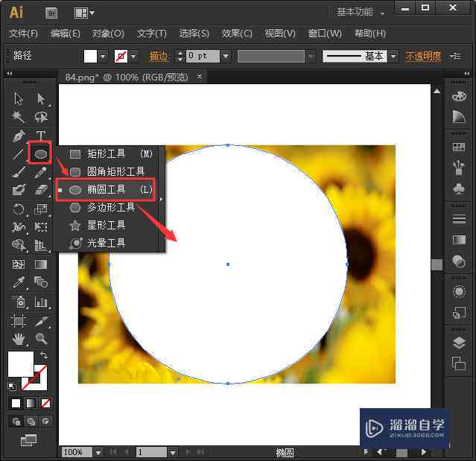Screen dimensions: 476x461
Task: Expand the left toolbox double arrows
Action: (10, 74)
